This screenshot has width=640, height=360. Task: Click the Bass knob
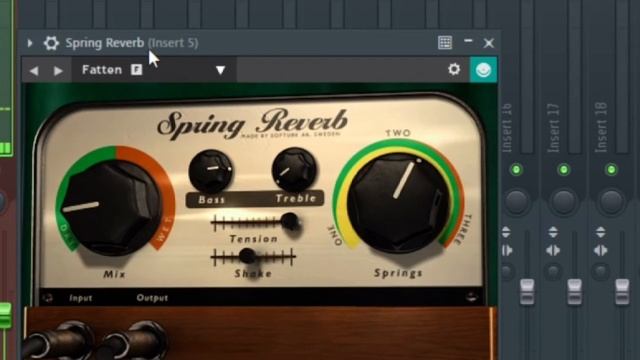pos(211,171)
